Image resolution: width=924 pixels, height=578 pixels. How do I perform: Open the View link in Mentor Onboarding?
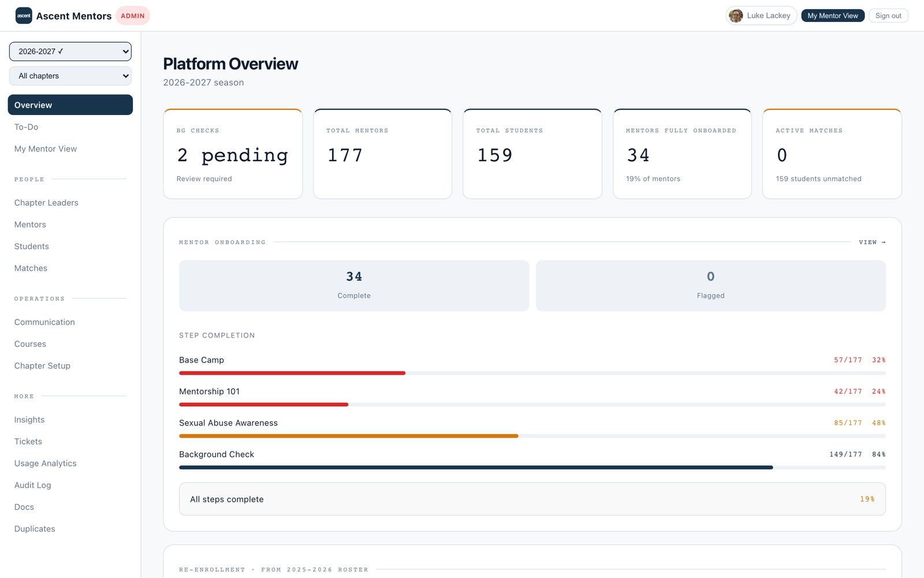[x=872, y=242]
